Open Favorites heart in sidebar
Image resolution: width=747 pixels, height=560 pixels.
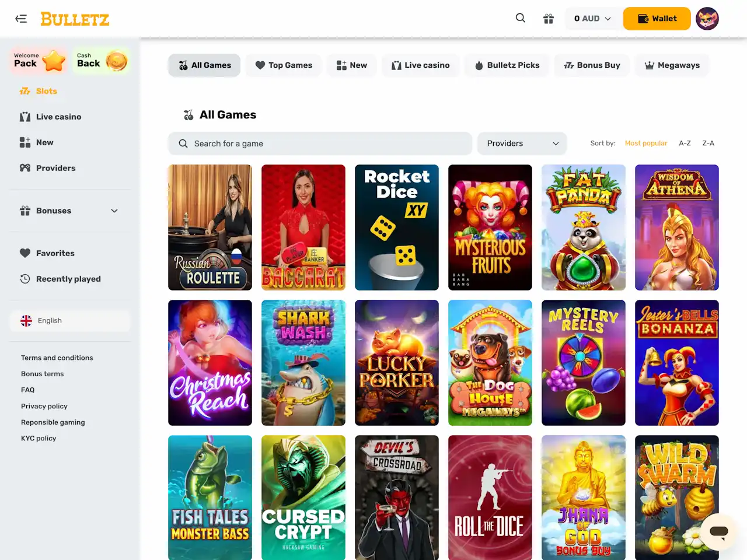point(55,253)
